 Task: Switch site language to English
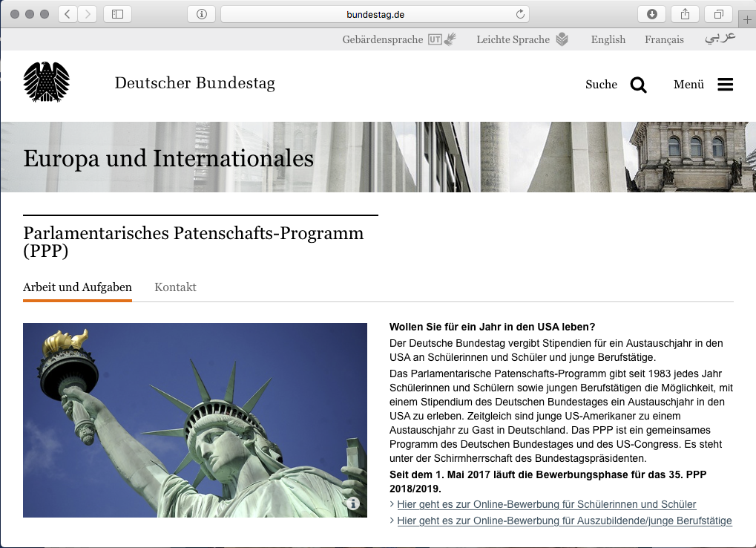point(608,39)
